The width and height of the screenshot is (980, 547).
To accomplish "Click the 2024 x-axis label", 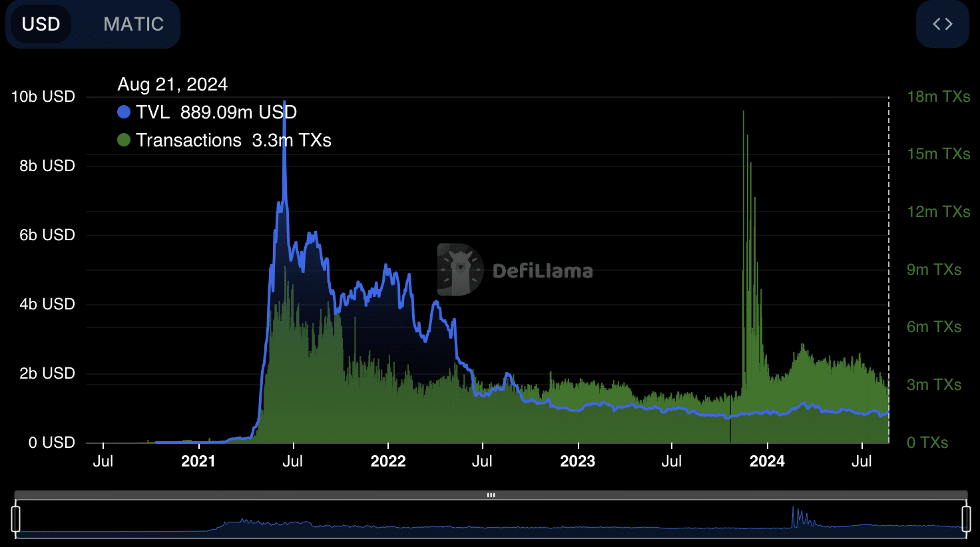I will click(767, 461).
